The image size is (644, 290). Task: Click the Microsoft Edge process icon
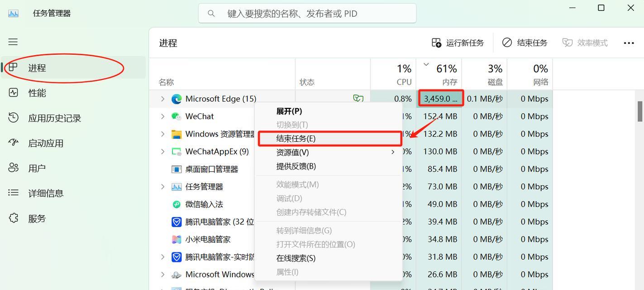[177, 99]
